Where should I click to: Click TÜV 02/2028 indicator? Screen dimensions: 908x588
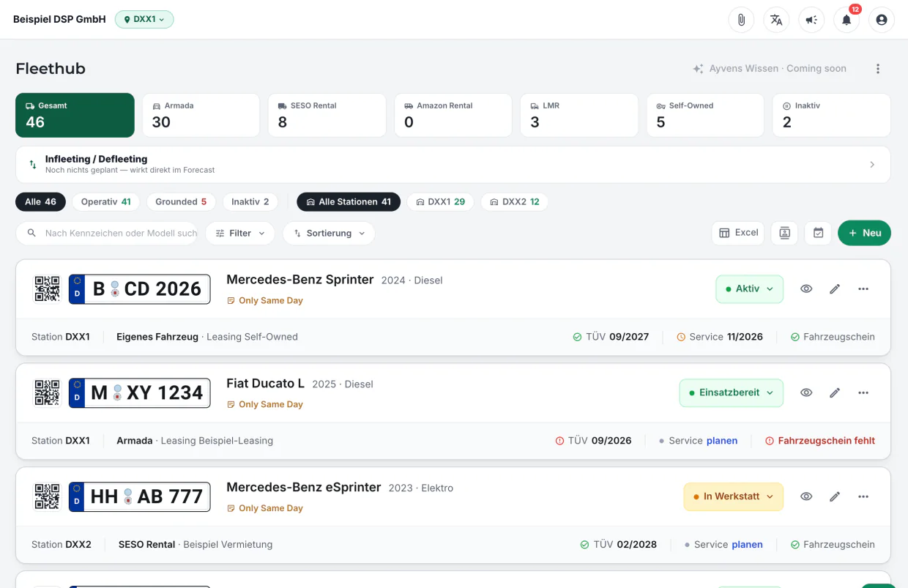[618, 545]
